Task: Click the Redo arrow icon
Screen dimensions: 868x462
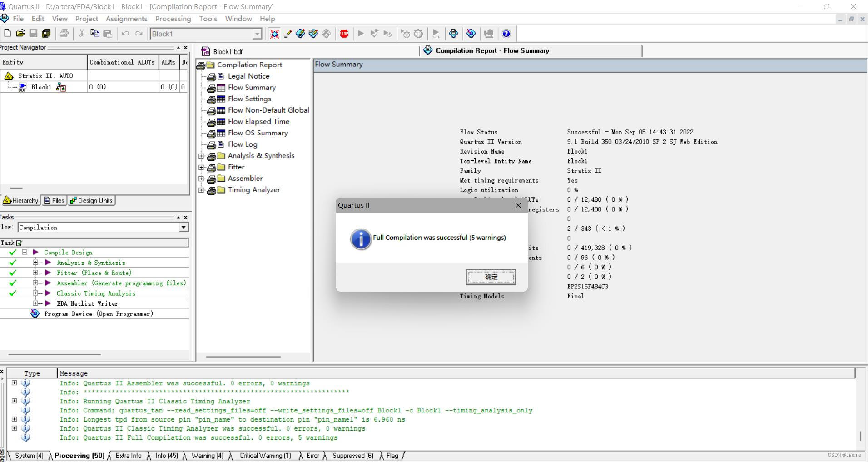Action: coord(139,33)
